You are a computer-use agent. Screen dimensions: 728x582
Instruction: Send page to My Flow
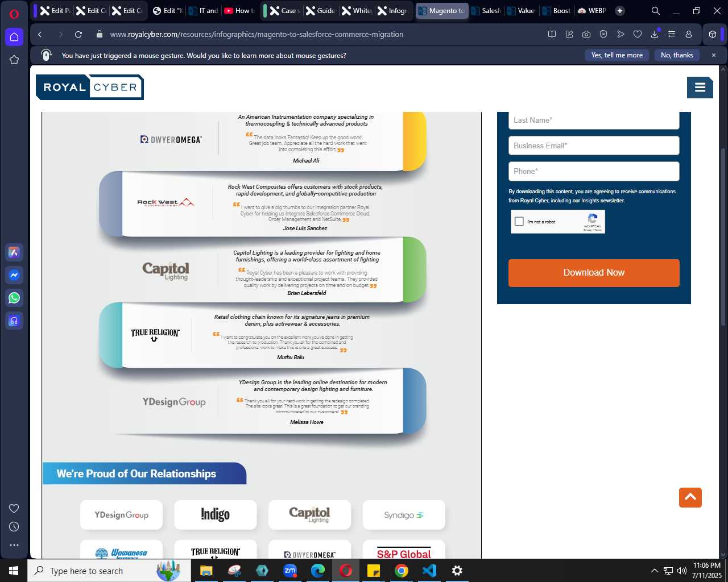pyautogui.click(x=621, y=34)
